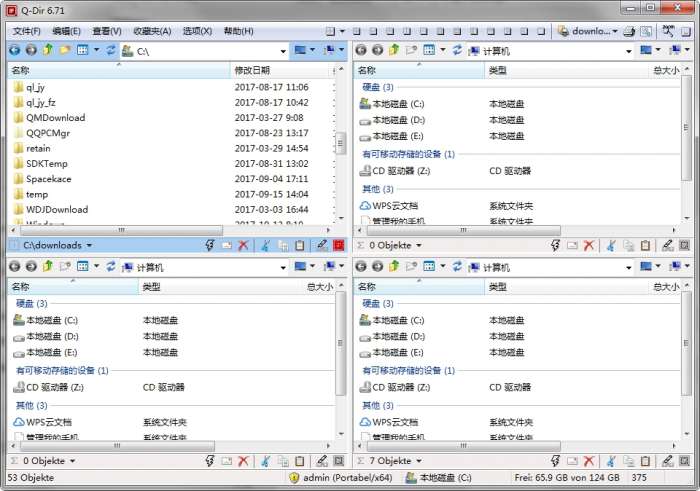Click the Paste clipboard icon in the C:\downloads status bar
700x491 pixels.
coord(300,245)
